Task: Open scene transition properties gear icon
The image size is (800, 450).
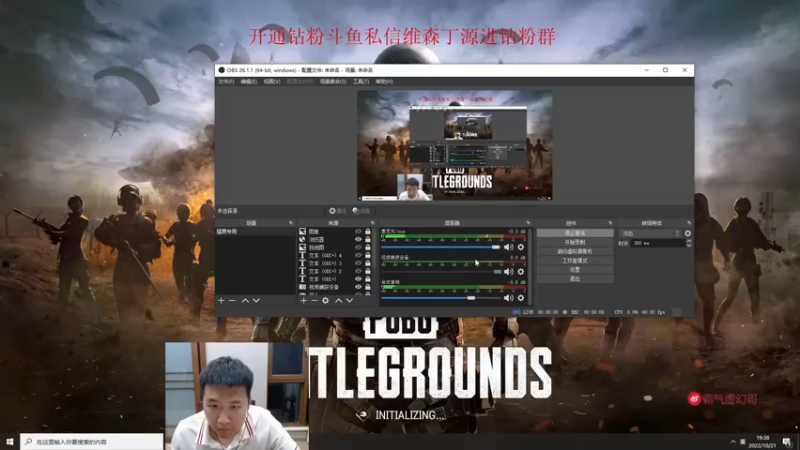Action: 688,233
